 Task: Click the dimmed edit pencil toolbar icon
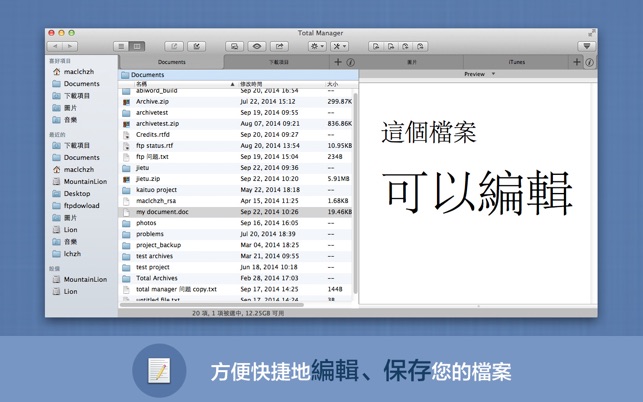point(174,46)
